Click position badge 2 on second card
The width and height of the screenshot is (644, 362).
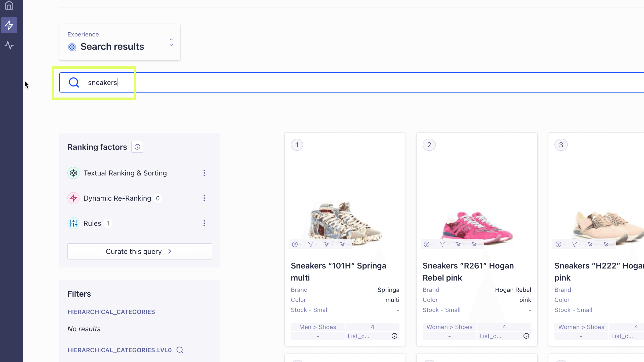tap(429, 145)
